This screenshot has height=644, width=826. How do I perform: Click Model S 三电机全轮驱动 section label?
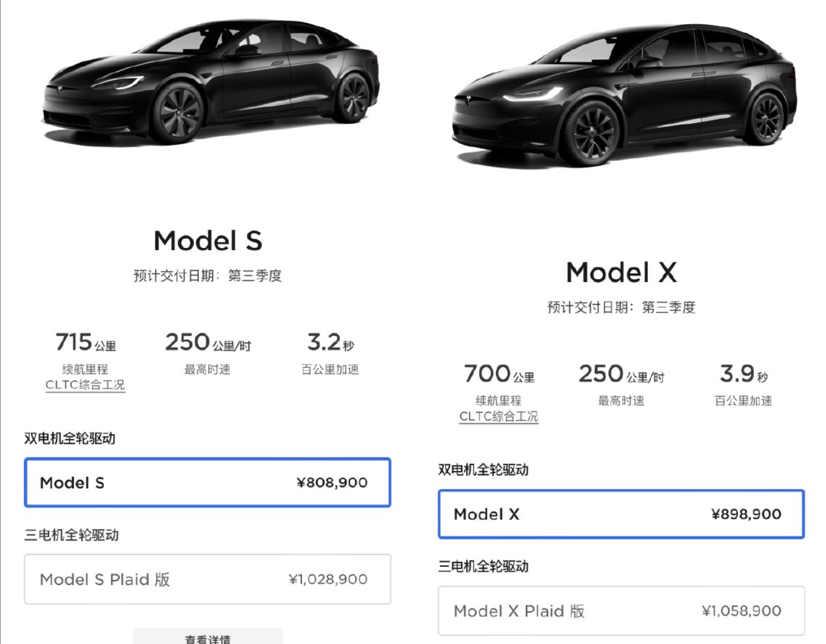(71, 535)
